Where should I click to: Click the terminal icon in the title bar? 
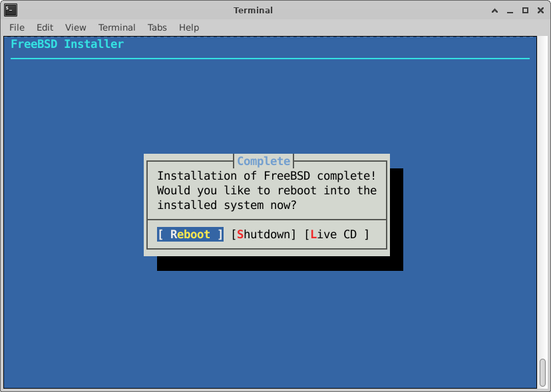[x=11, y=10]
